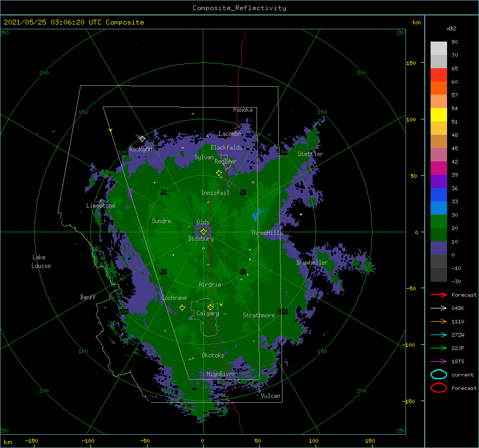The image size is (479, 448).
Task: Click the Airdrie city label
Action: tap(210, 284)
